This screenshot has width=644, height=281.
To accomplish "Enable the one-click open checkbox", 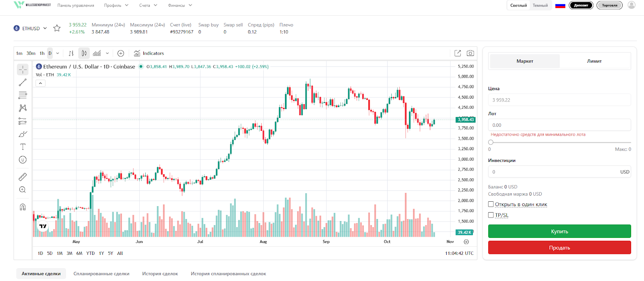I will point(491,205).
